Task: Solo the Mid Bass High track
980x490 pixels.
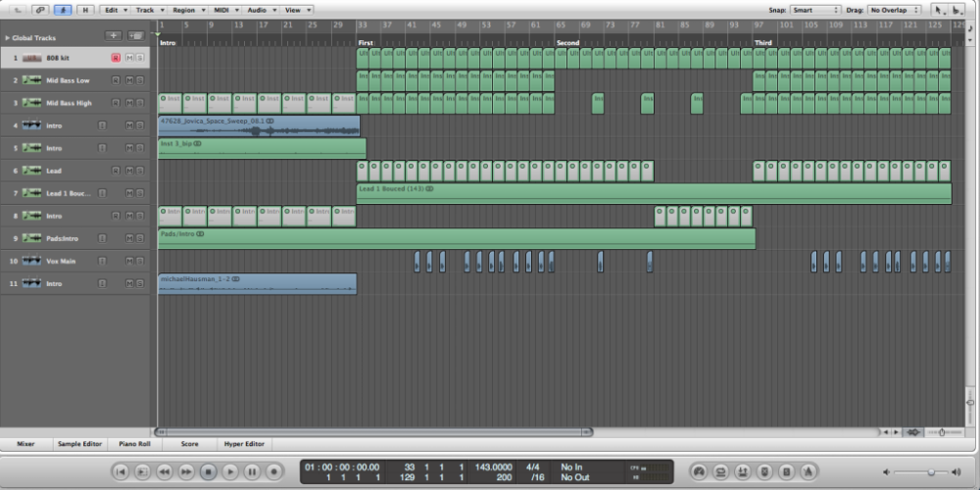Action: (x=140, y=103)
